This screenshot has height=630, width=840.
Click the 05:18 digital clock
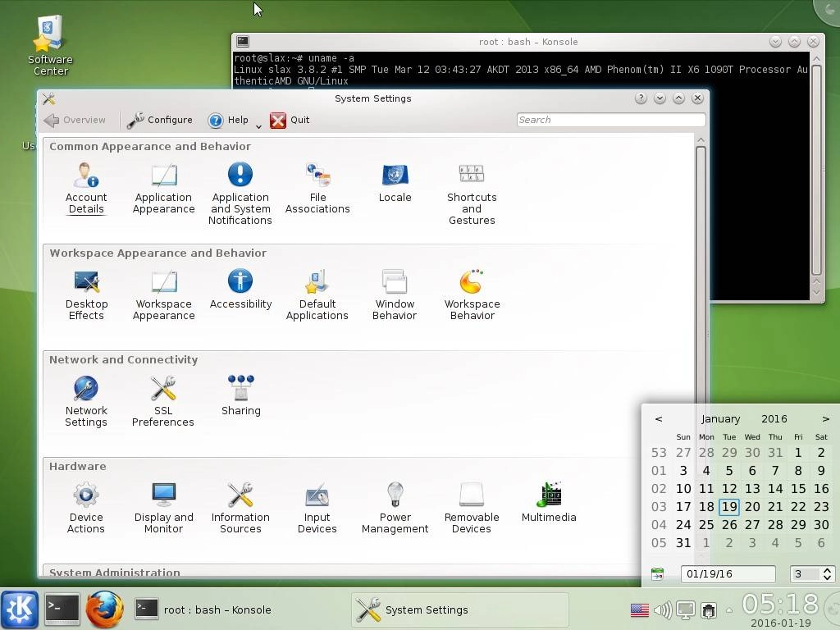(781, 605)
